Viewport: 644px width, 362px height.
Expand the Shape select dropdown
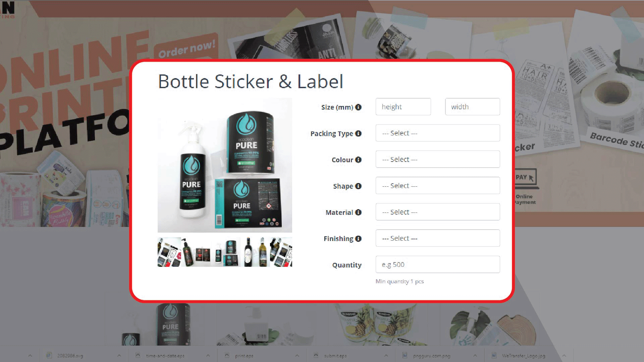[438, 185]
